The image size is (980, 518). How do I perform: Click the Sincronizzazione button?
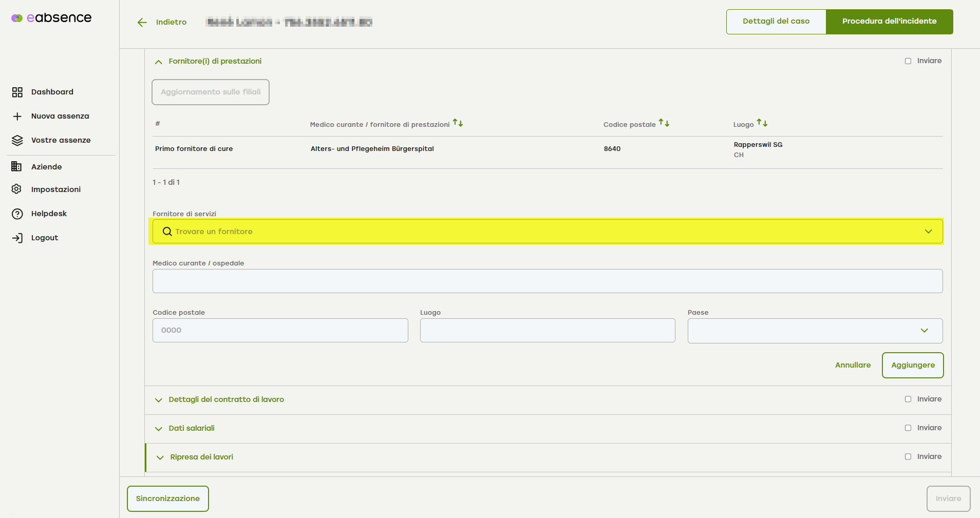(x=168, y=498)
